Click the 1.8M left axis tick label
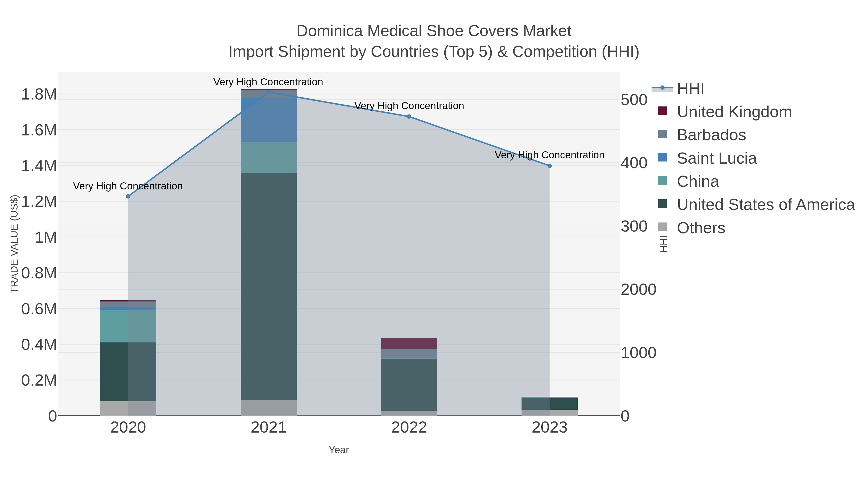 (x=39, y=95)
